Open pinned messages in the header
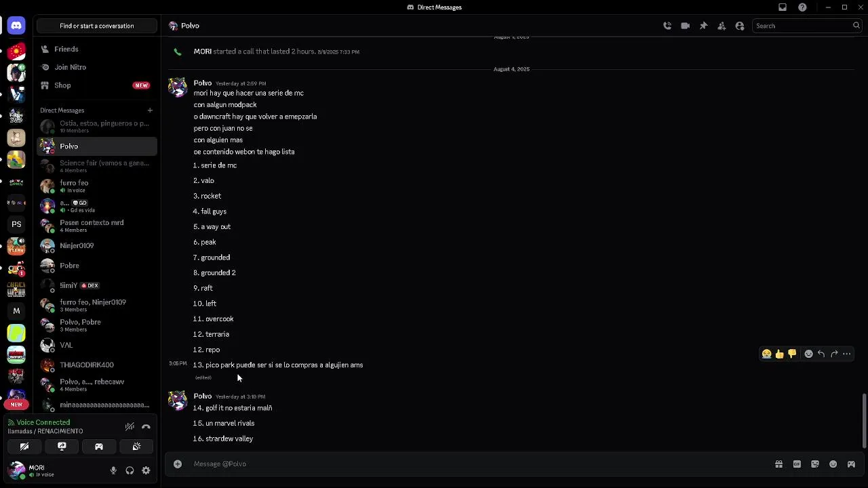Viewport: 868px width, 488px height. [x=703, y=26]
